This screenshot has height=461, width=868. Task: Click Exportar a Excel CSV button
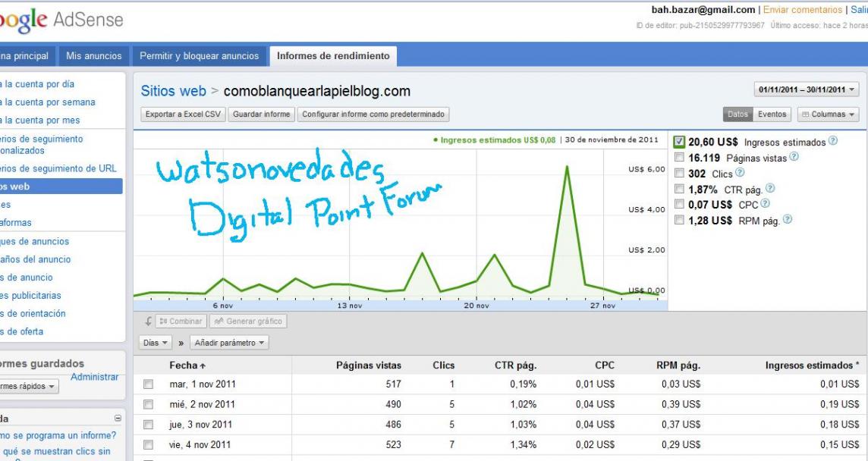(183, 114)
